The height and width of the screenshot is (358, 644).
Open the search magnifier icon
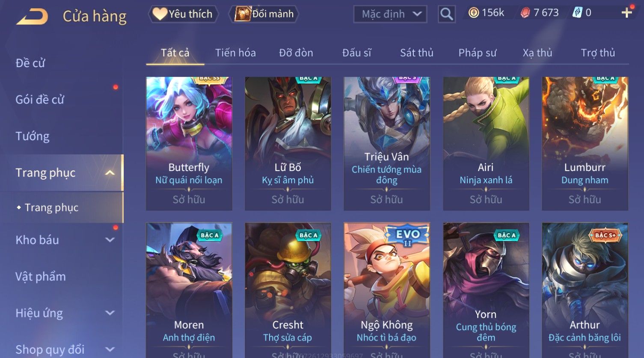tap(446, 14)
